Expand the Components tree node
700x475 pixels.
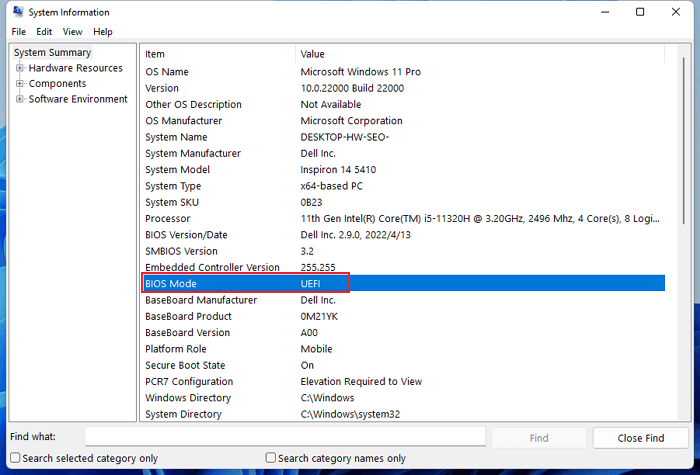click(20, 84)
